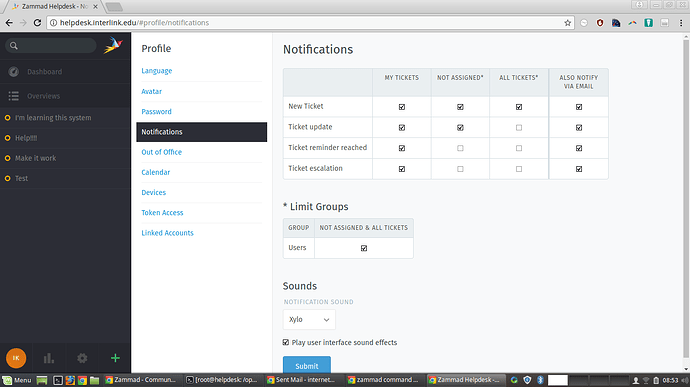Open the IK user avatar menu
Image resolution: width=690 pixels, height=387 pixels.
(16, 358)
